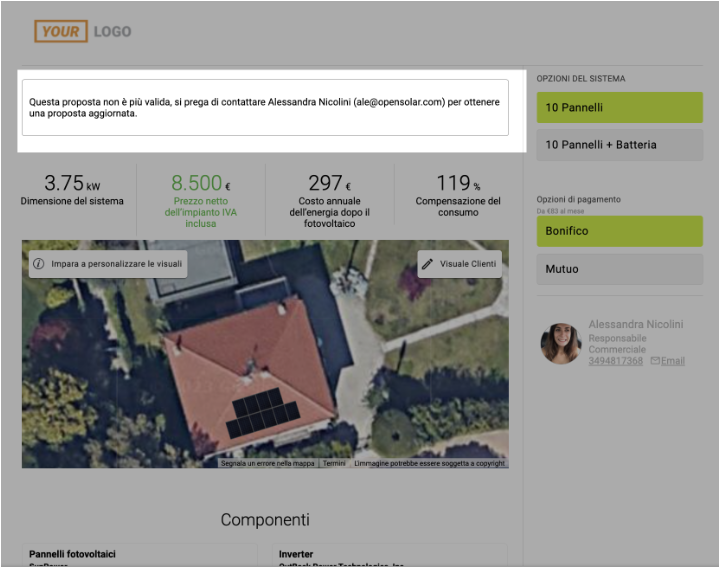722x572 pixels.
Task: Click the expired proposal message box
Action: pyautogui.click(x=266, y=108)
